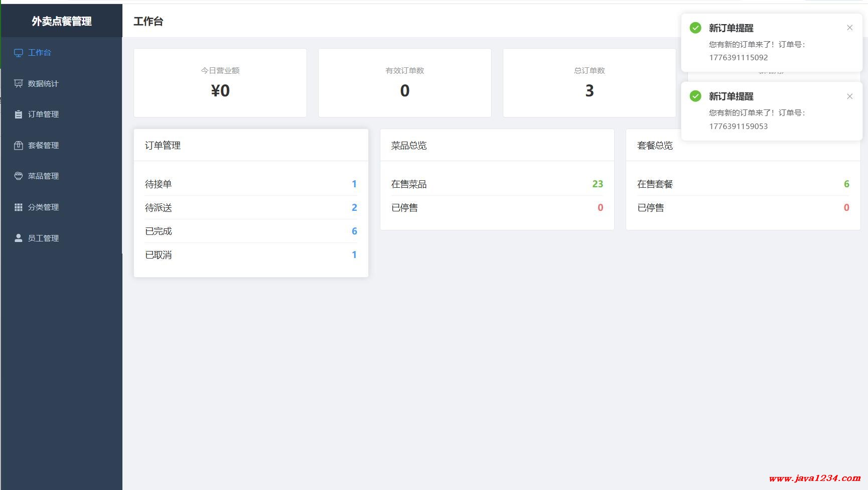
Task: Click the 工作台 monitor icon in sidebar
Action: [x=19, y=53]
